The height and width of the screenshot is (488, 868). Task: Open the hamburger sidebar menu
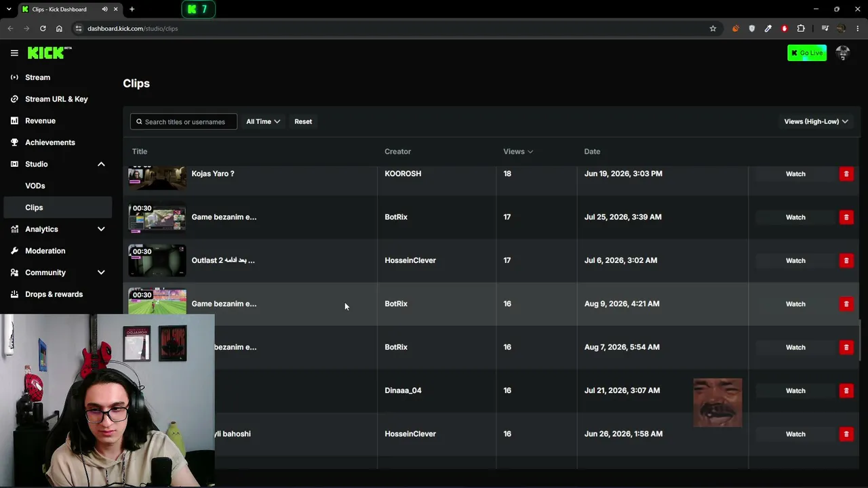click(x=14, y=53)
